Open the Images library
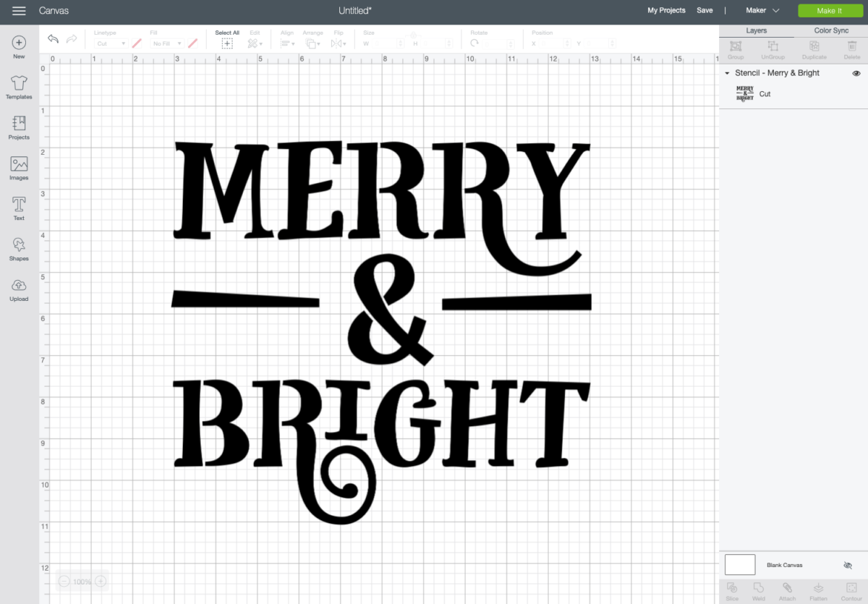The image size is (868, 604). click(x=19, y=169)
